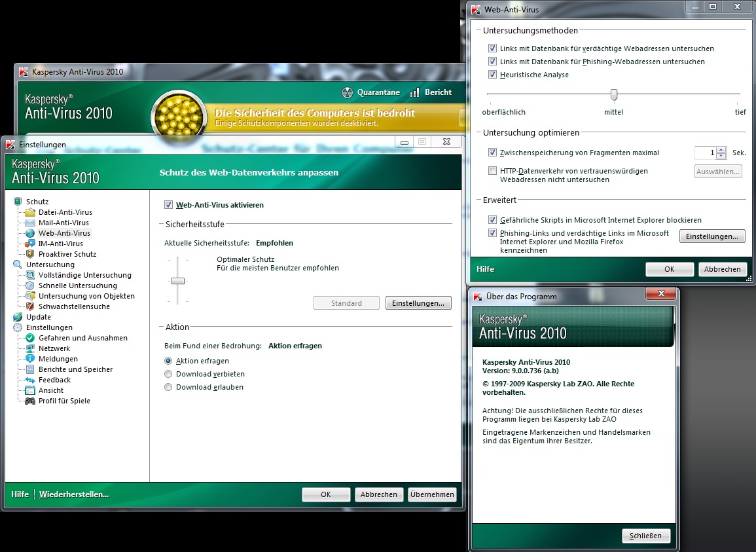The image size is (756, 552).
Task: Click the Profil für Spiele gamepad icon
Action: click(30, 401)
